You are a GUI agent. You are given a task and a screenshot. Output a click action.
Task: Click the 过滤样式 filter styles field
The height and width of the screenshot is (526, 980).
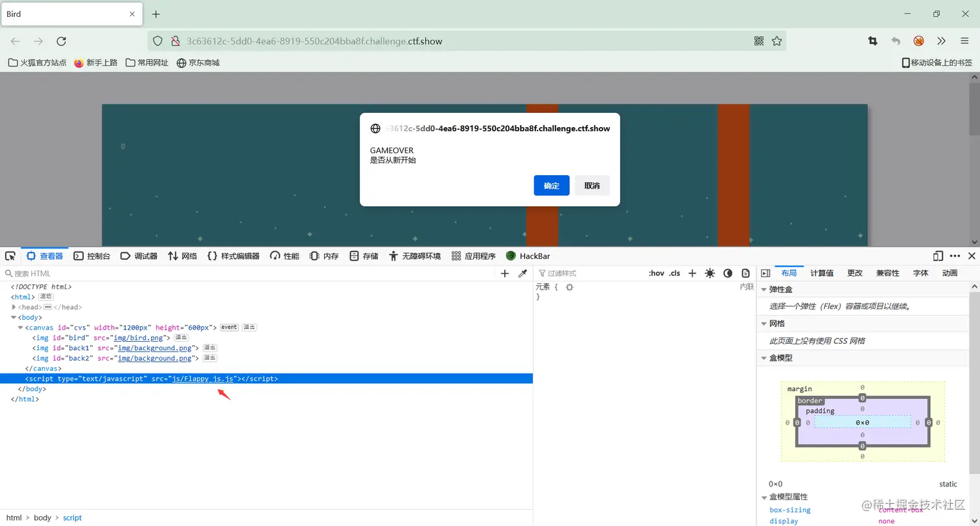[x=590, y=274]
